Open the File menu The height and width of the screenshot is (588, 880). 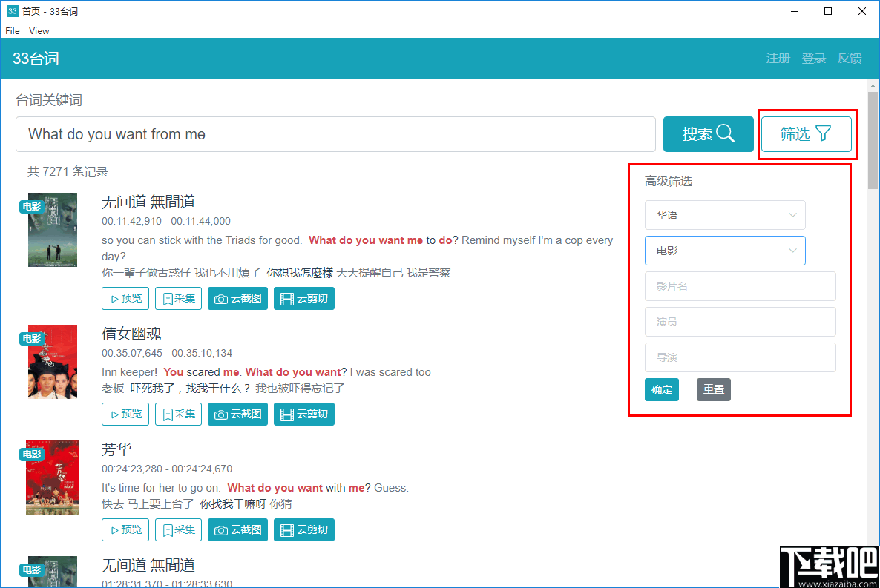pyautogui.click(x=13, y=31)
